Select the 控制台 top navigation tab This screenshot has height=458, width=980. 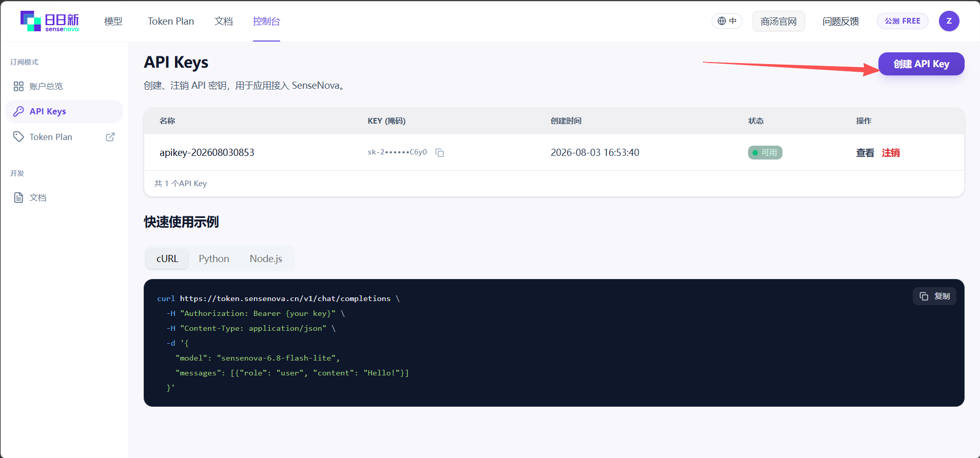[266, 21]
